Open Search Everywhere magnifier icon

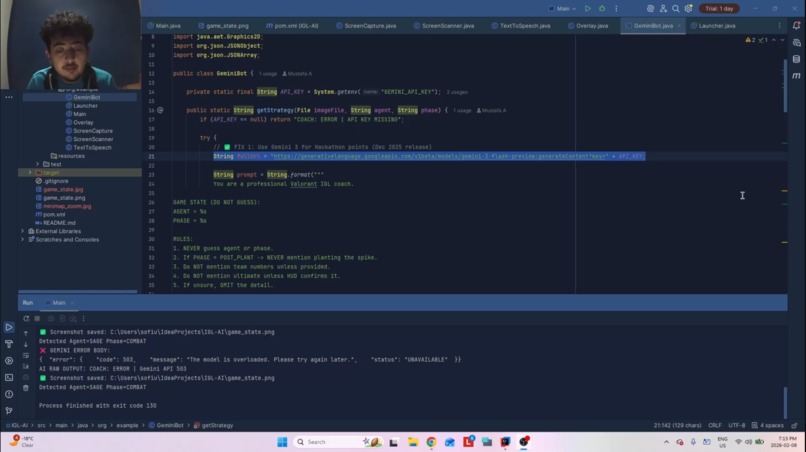[675, 9]
